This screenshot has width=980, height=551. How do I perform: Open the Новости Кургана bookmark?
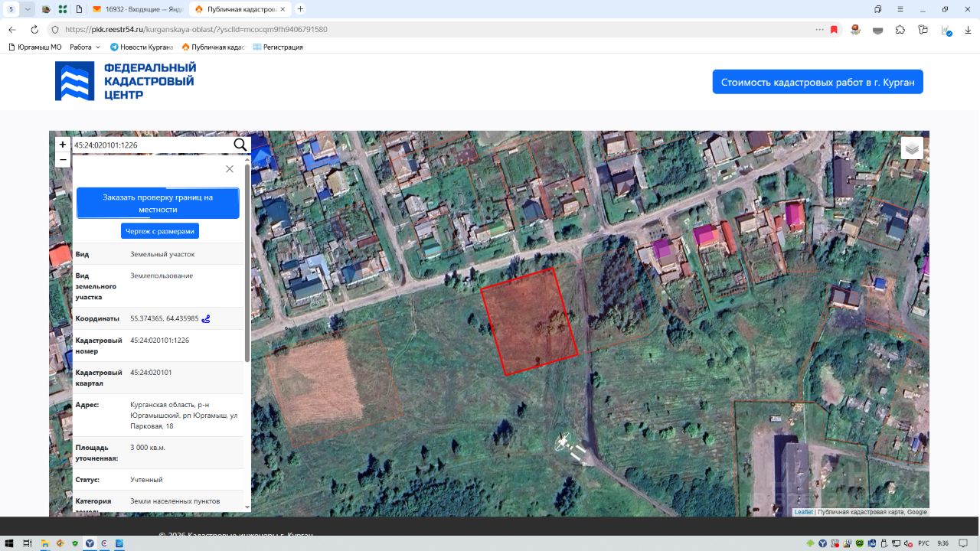click(142, 47)
